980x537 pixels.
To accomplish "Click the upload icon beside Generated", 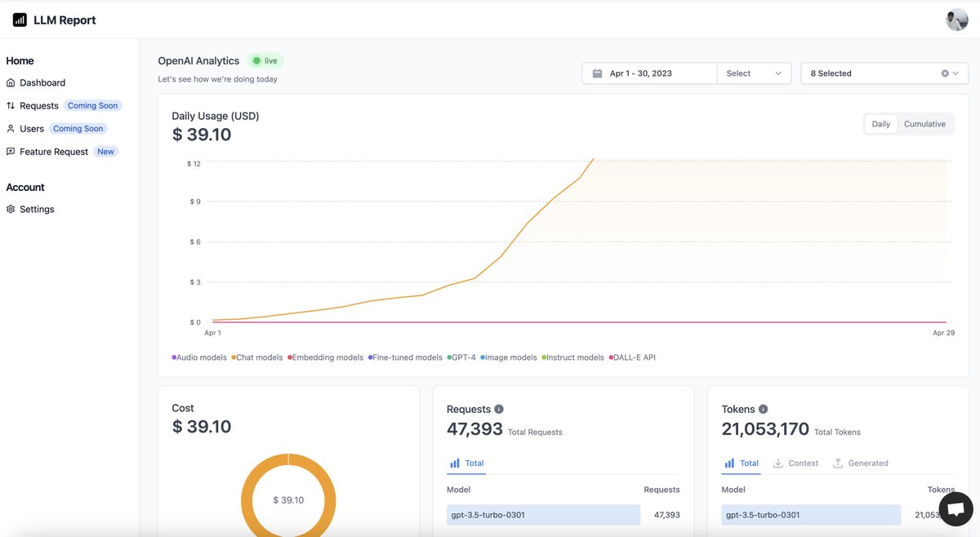I will [x=838, y=463].
